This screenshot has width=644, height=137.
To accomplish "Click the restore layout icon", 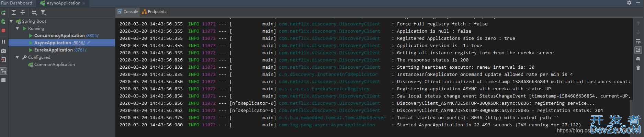I will point(3,80).
